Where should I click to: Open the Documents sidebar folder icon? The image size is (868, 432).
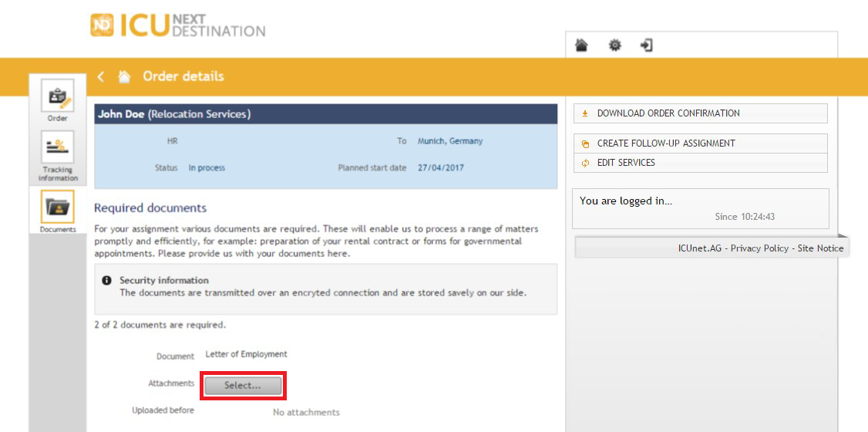(x=58, y=207)
